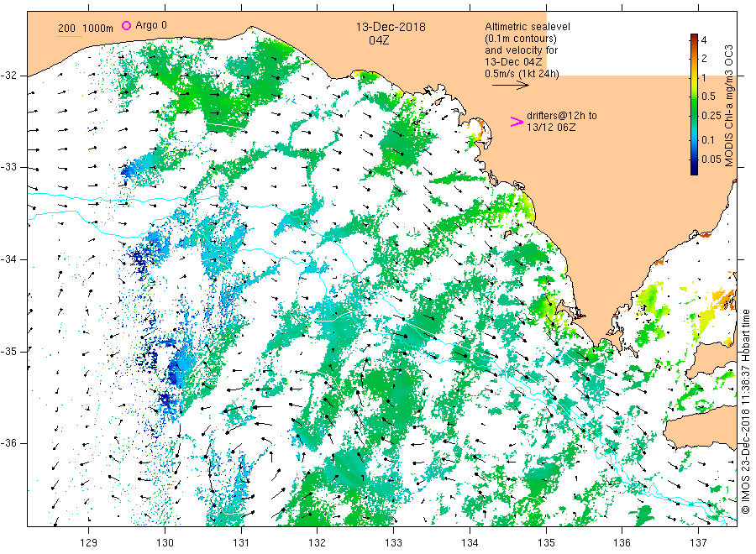The width and height of the screenshot is (756, 554).
Task: Click the '0.5' tick on the colorbar
Action: coord(708,97)
